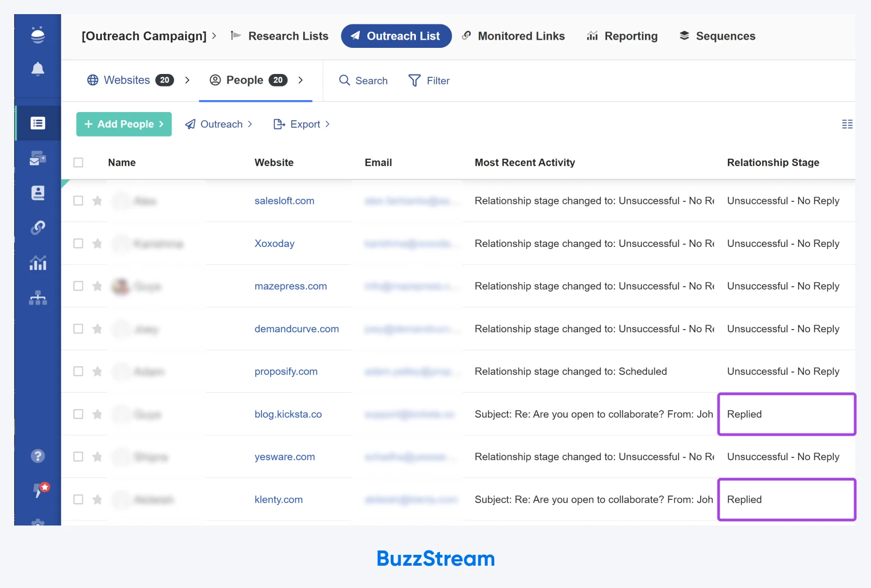Check the demandcurve.com row checkbox

[x=78, y=329]
